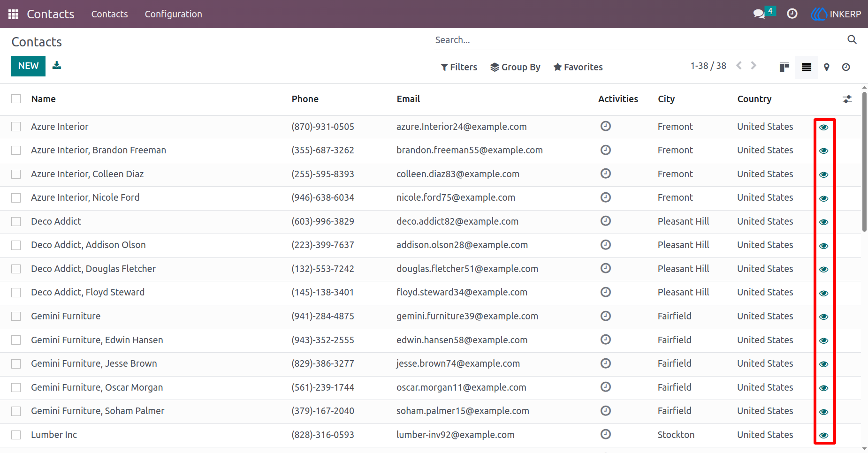Viewport: 868px width, 453px height.
Task: Switch to Activity view
Action: (x=846, y=67)
